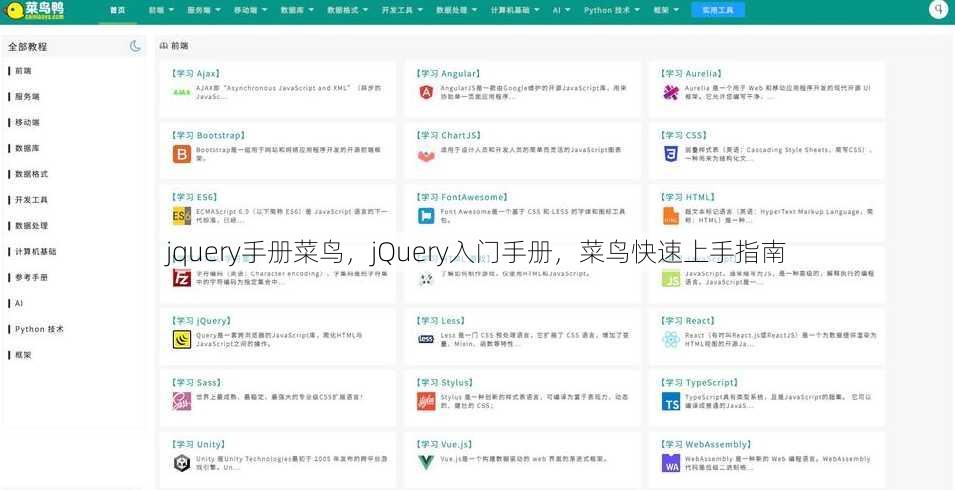Image resolution: width=955 pixels, height=490 pixels.
Task: Click the Unity cube icon
Action: click(x=181, y=463)
